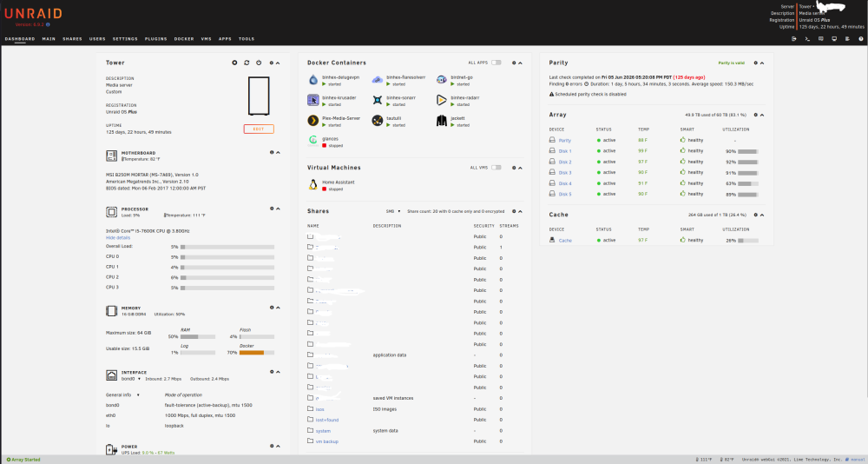This screenshot has width=868, height=464.
Task: Click the UNRAID logo
Action: [x=33, y=14]
